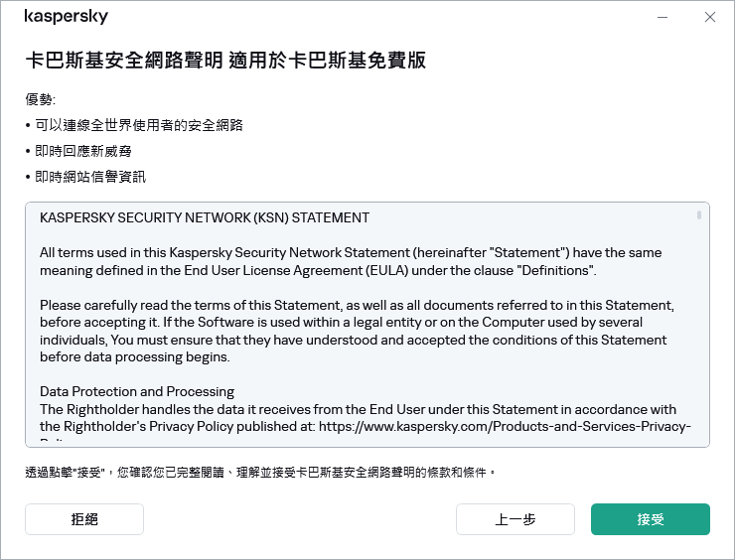
Task: Click the 卡巴斯基安全網路聲明 heading
Action: point(225,60)
